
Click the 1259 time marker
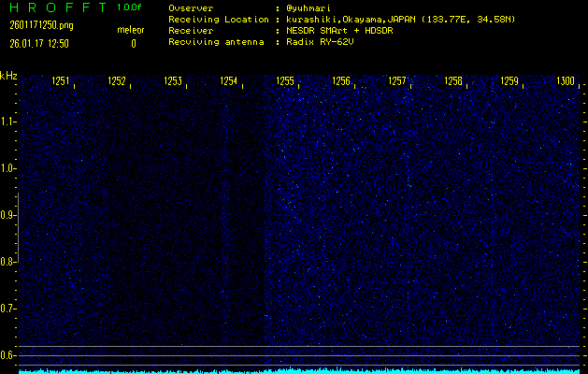(509, 81)
